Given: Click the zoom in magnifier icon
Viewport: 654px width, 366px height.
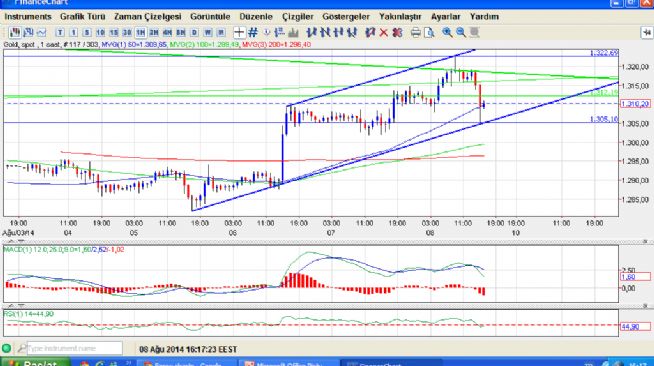Looking at the screenshot, I should click(447, 32).
